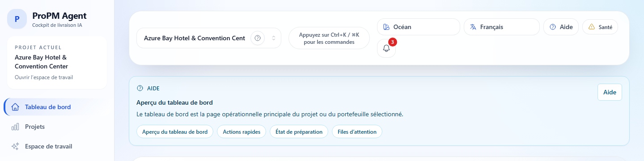Go to Projets in sidebar
The height and width of the screenshot is (161, 644).
click(55, 127)
